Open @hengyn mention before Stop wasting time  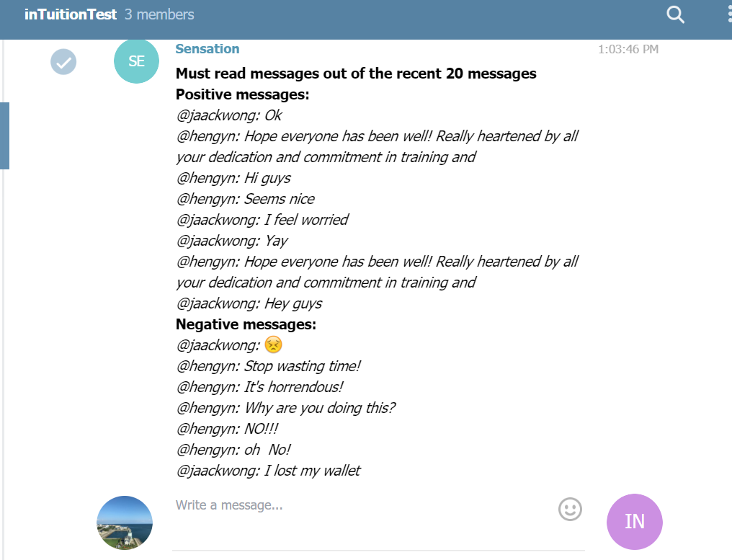click(208, 366)
